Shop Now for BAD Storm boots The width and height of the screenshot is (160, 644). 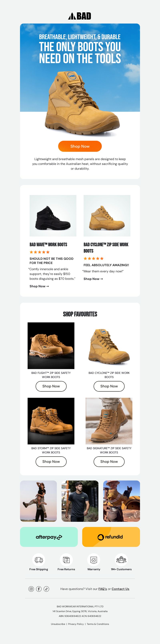[51, 462]
